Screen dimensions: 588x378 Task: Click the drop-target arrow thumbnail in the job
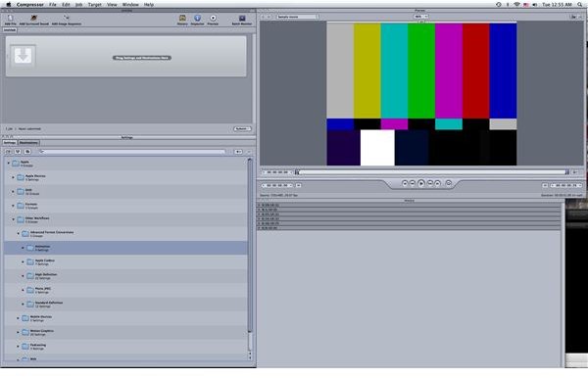(23, 56)
